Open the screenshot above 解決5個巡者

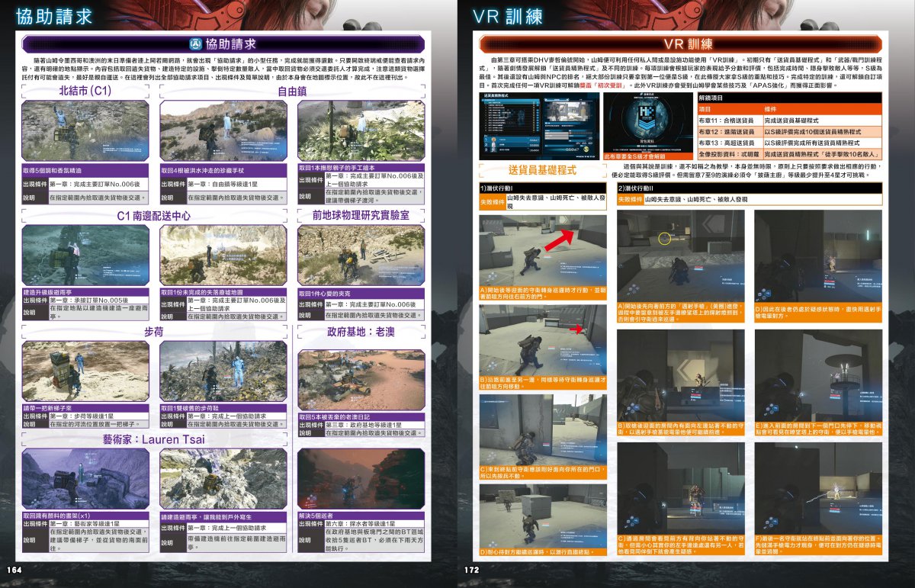[x=361, y=479]
